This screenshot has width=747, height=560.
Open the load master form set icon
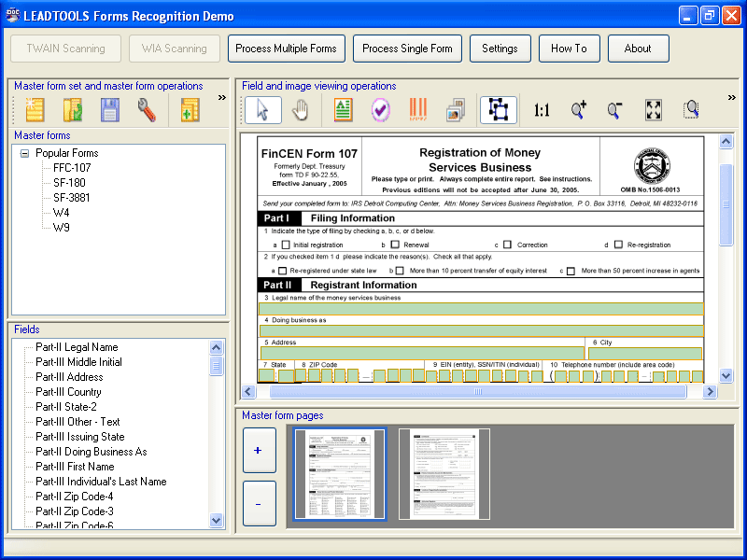click(73, 109)
